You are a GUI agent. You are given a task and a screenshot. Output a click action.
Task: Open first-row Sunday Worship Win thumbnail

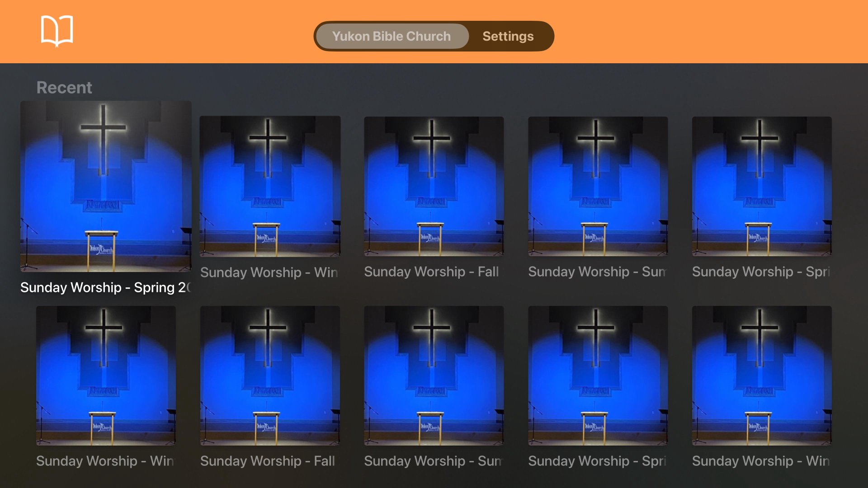270,186
